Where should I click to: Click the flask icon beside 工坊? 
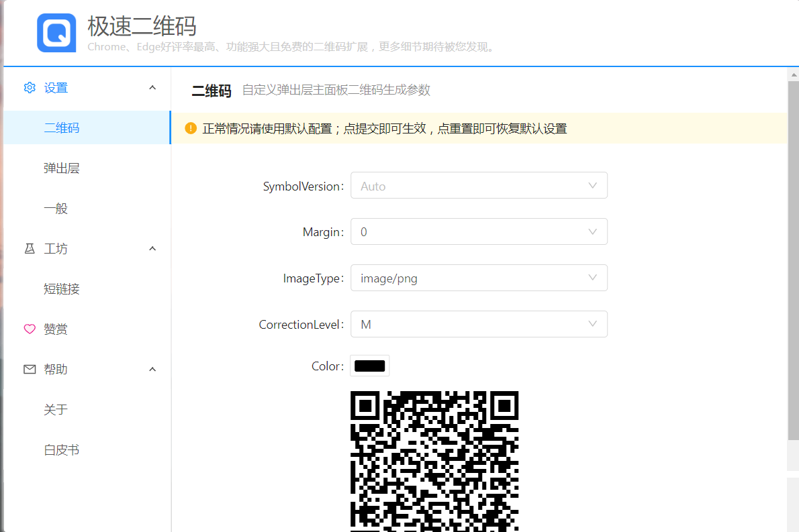pyautogui.click(x=30, y=248)
